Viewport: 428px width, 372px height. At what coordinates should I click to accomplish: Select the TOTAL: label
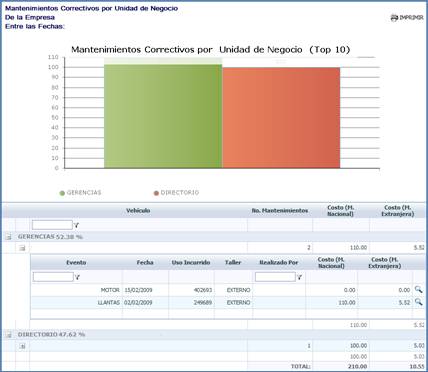point(301,366)
